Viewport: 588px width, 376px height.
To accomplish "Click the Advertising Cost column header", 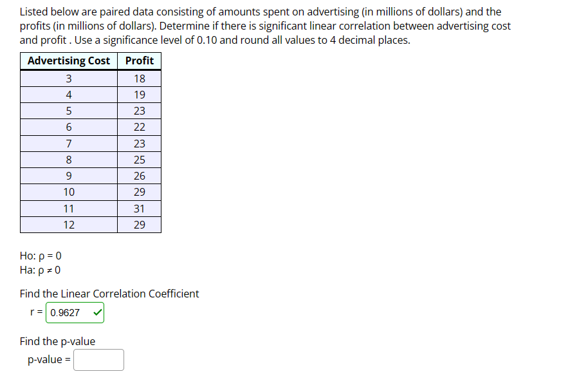I will click(x=68, y=61).
